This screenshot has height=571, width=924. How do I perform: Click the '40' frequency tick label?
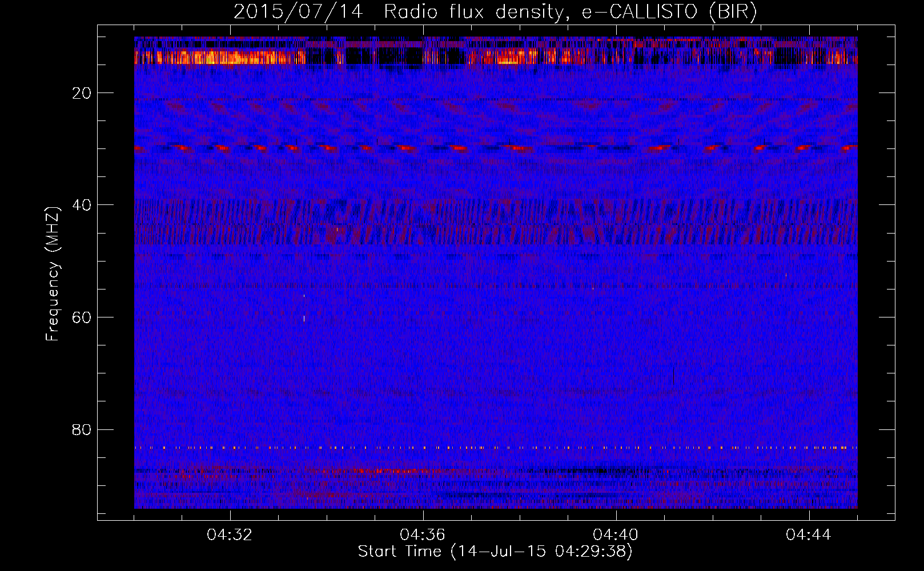coord(82,205)
